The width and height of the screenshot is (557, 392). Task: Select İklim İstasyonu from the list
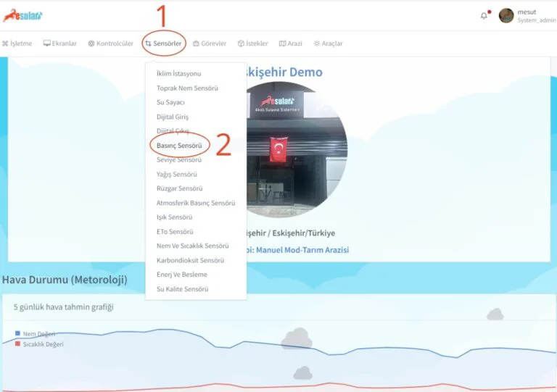[178, 74]
